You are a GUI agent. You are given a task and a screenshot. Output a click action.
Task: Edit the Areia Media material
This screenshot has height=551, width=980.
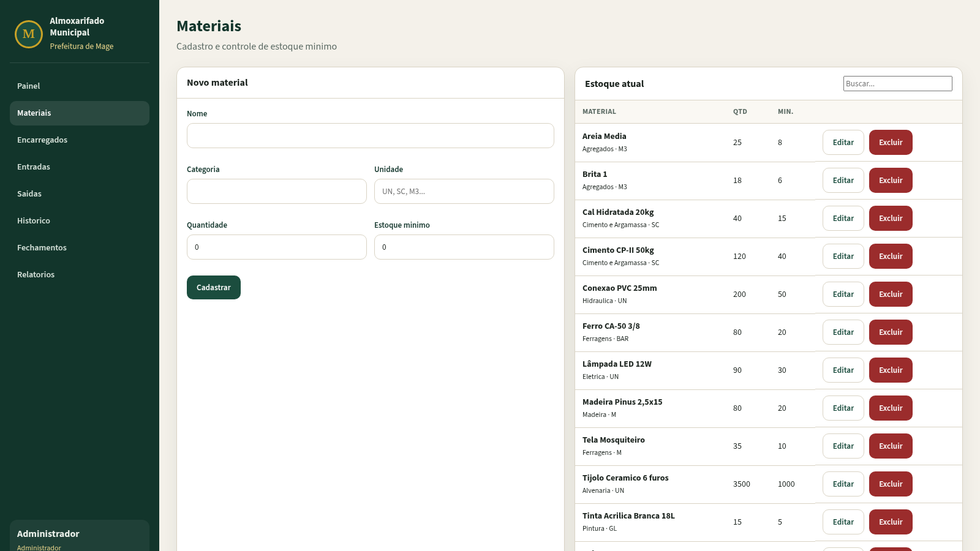coord(843,143)
